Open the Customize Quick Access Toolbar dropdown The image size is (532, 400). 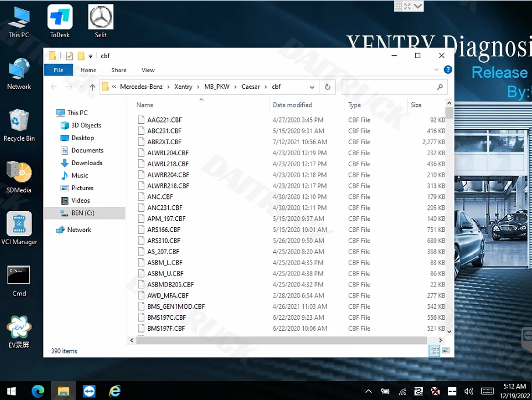click(91, 56)
